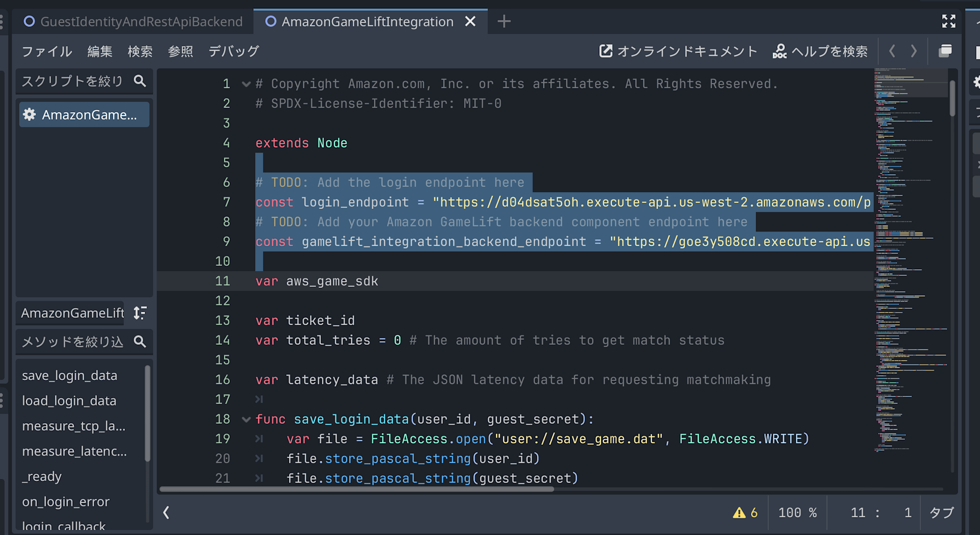Click the vertical editor scrollbar
The width and height of the screenshot is (980, 535).
point(952,98)
